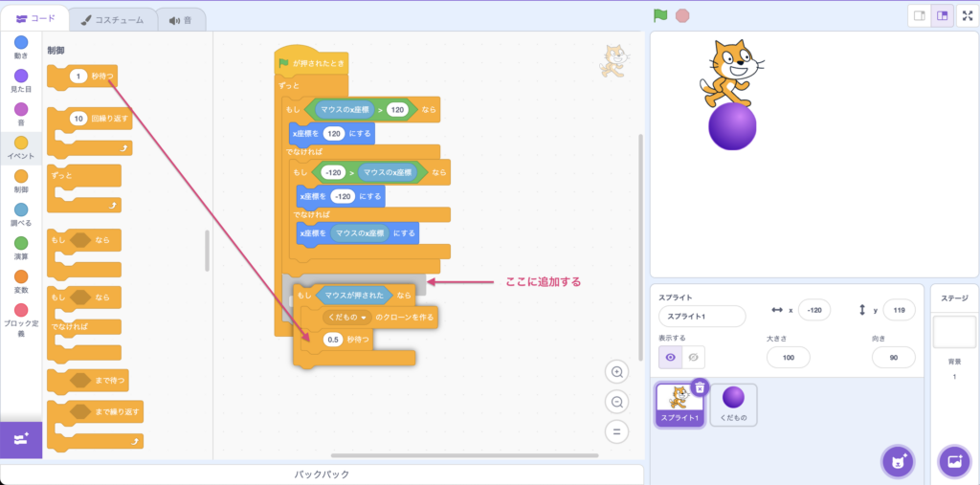Click the 10 value in repeat block
The width and height of the screenshot is (980, 485).
pyautogui.click(x=78, y=118)
